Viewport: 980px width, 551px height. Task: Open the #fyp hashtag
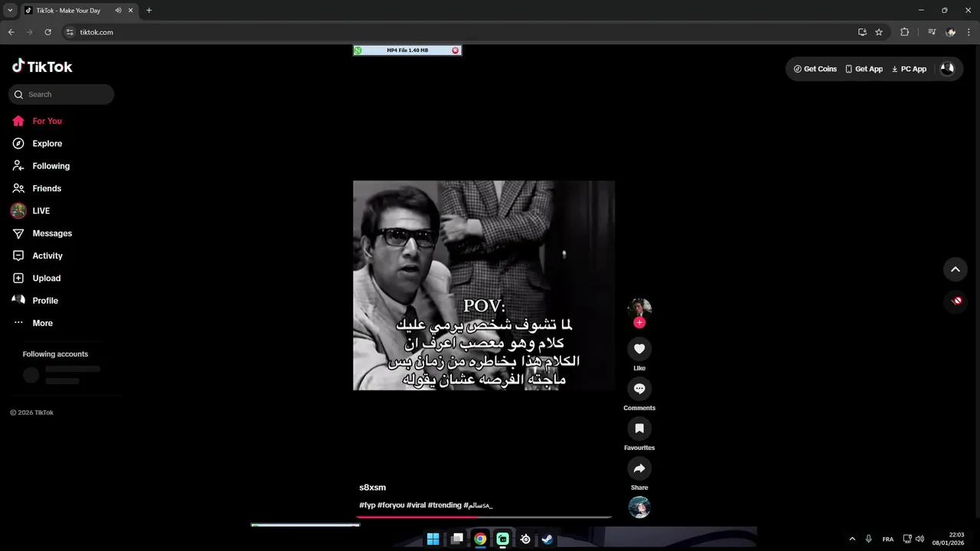pos(367,505)
